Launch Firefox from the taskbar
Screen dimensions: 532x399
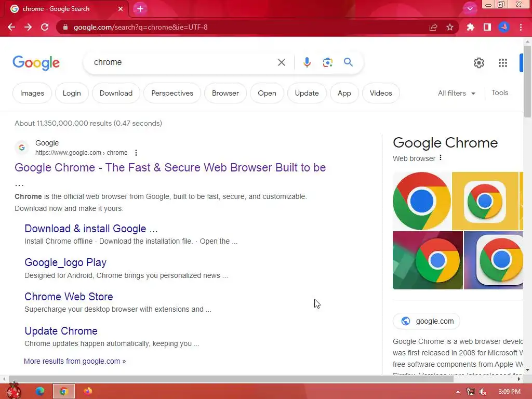tap(88, 391)
